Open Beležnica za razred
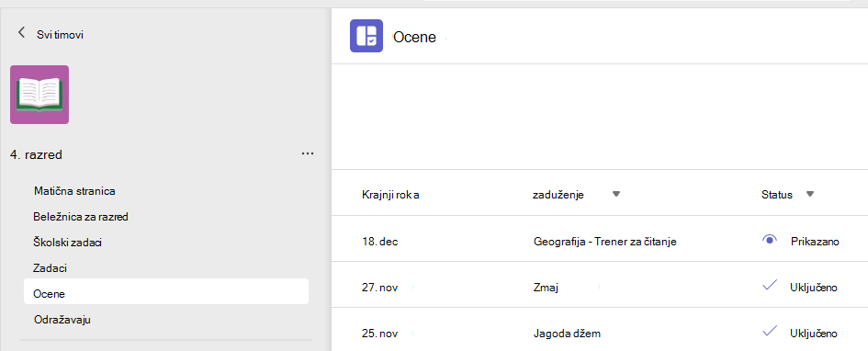The height and width of the screenshot is (351, 868). [81, 217]
